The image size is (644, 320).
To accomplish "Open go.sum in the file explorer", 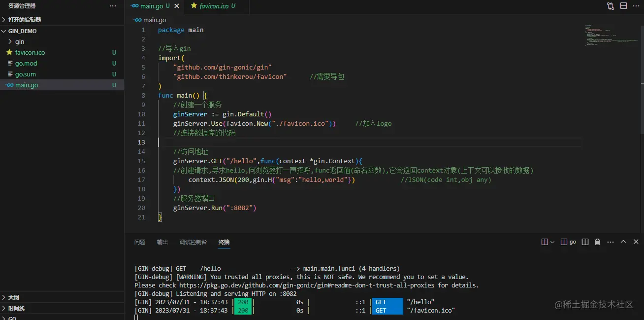I will (x=62, y=74).
